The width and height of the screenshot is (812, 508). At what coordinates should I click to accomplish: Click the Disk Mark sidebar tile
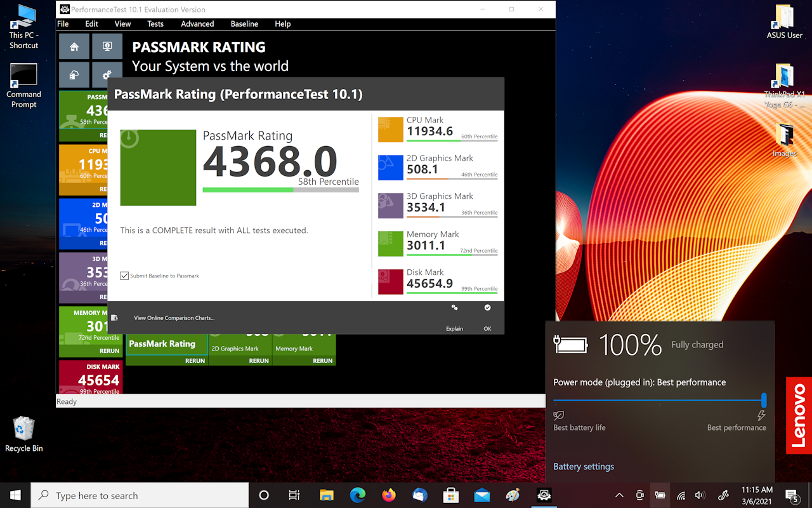91,378
